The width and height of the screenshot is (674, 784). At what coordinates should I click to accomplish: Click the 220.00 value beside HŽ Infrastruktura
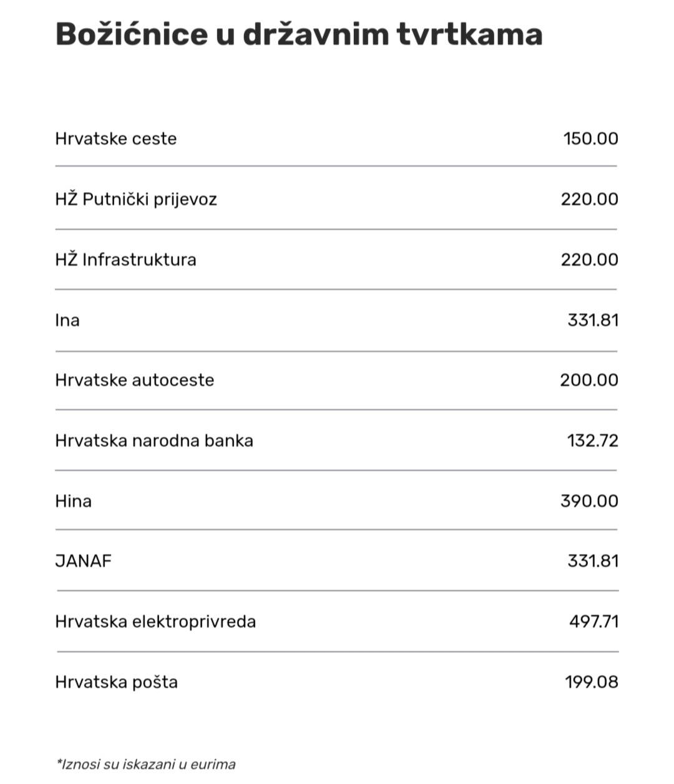(x=589, y=259)
